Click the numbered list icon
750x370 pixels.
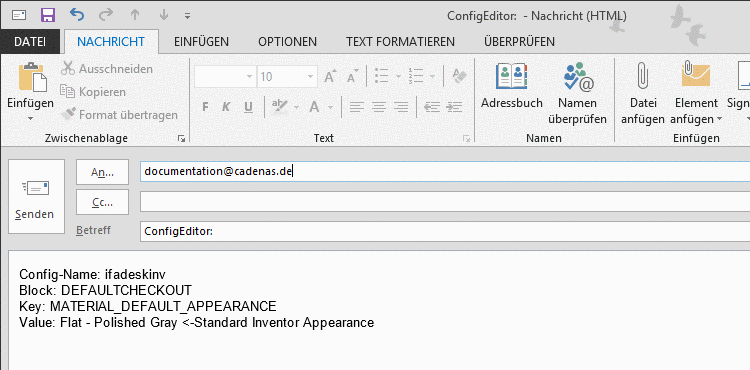click(x=416, y=76)
